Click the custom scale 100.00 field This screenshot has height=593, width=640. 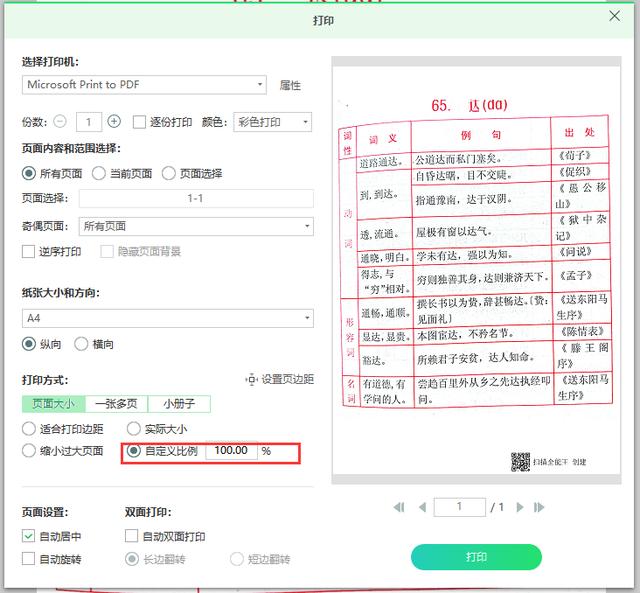pyautogui.click(x=231, y=451)
